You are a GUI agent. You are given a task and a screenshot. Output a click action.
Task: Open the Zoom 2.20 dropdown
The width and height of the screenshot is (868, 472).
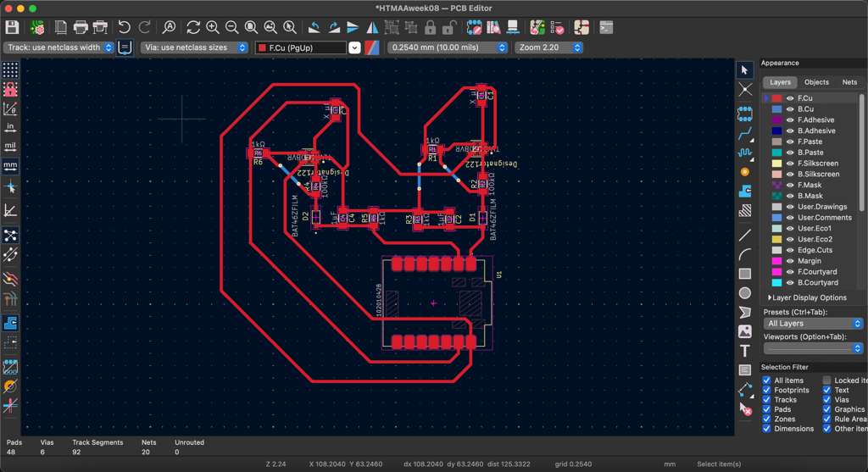point(548,47)
